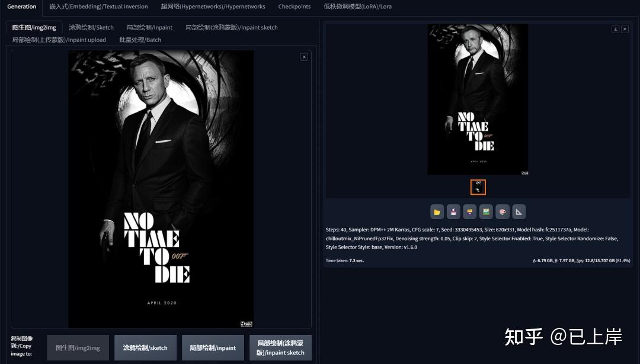Open the images output folder icon
This screenshot has width=640, height=364.
tap(437, 212)
